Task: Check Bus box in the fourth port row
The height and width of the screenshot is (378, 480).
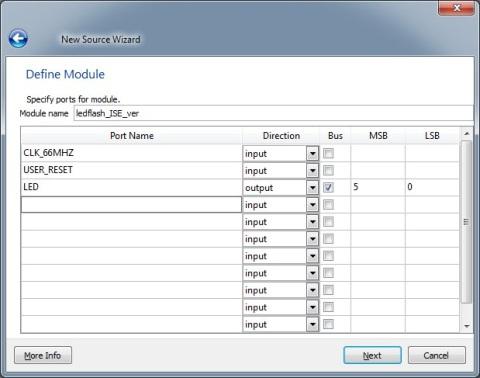Action: point(328,205)
